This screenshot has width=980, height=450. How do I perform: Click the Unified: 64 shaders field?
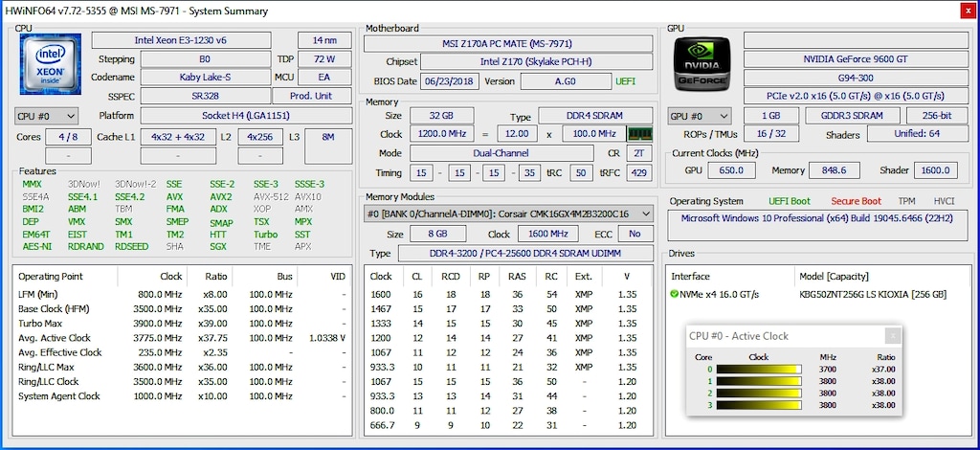coord(917,134)
